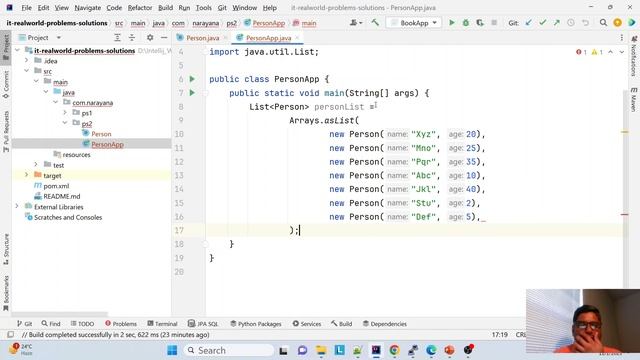Collapse all in Project tree icon
The image size is (640, 360).
pos(132,38)
